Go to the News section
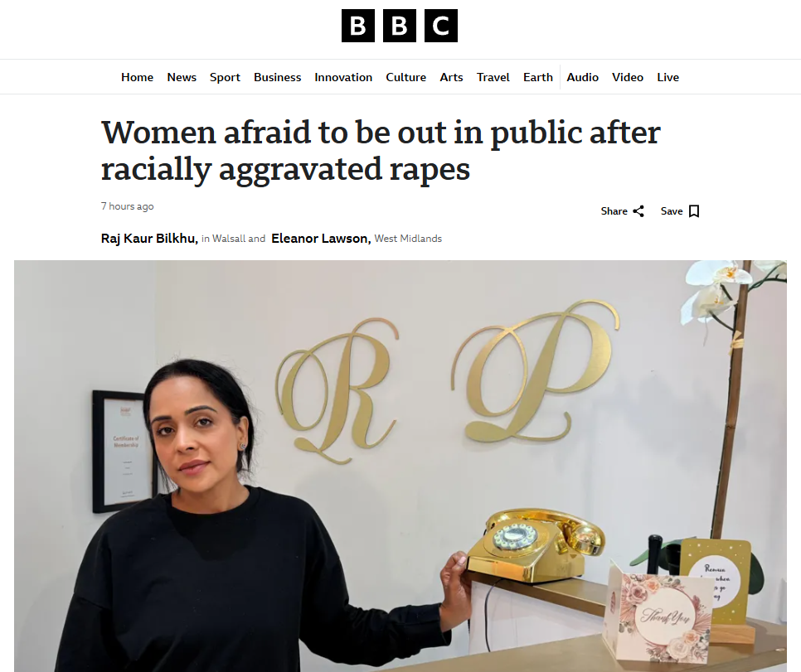This screenshot has height=672, width=801. click(182, 77)
